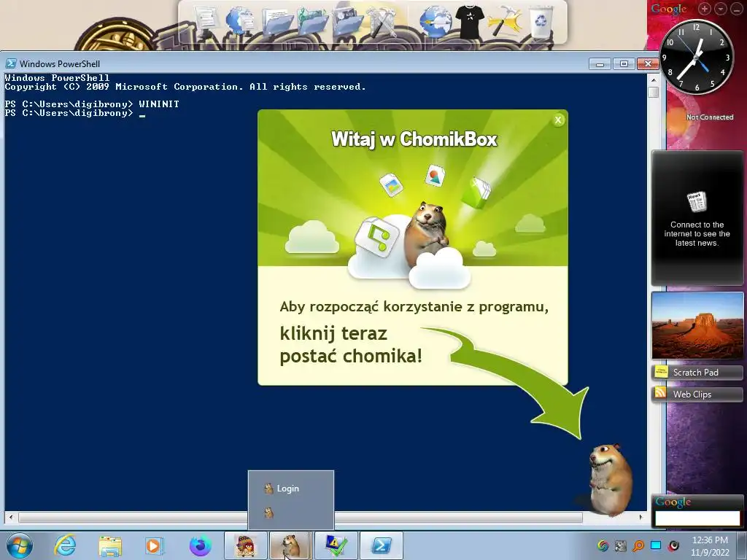Viewport: 747px width, 560px height.
Task: Launch the web browser globe in the dock
Action: click(x=435, y=23)
